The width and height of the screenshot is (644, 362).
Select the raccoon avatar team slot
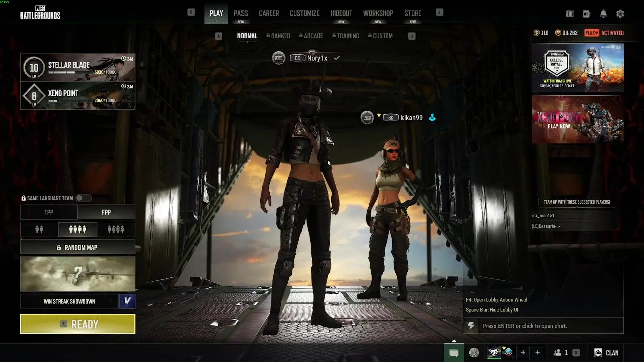(x=495, y=353)
